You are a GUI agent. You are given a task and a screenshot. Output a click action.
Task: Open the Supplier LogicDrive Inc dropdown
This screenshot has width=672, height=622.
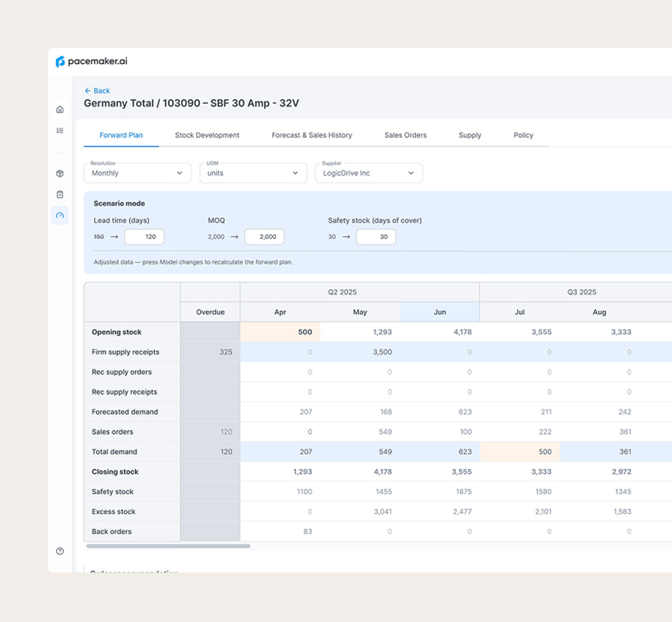pyautogui.click(x=368, y=173)
